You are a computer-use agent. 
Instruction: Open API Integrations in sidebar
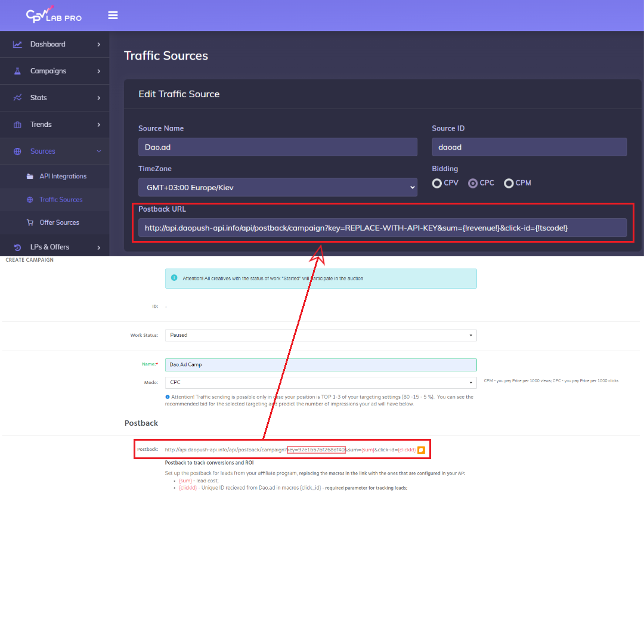tap(63, 177)
